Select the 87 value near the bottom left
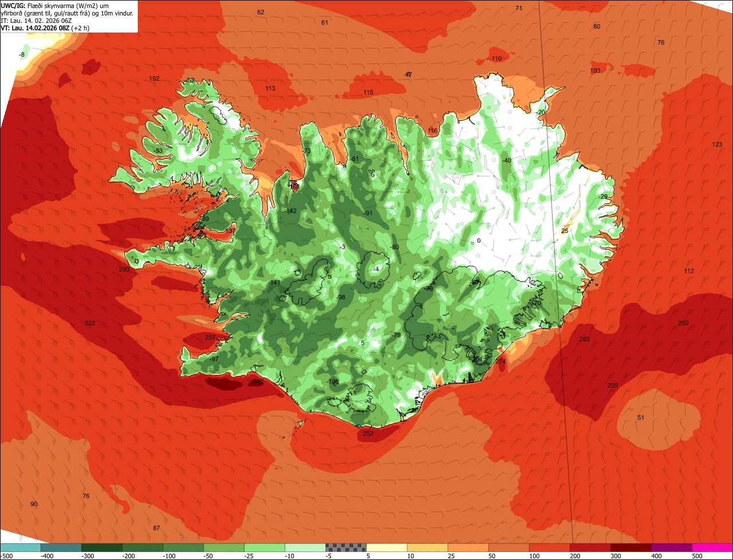The width and height of the screenshot is (733, 560). pos(156,527)
